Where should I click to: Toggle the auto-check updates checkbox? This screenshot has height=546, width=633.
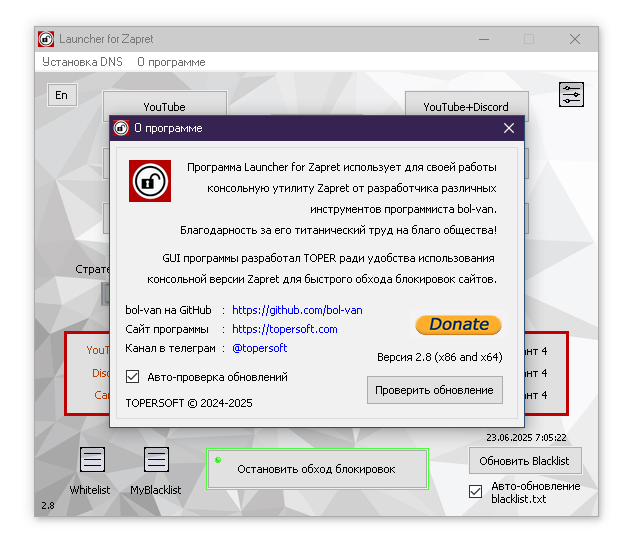pyautogui.click(x=132, y=376)
